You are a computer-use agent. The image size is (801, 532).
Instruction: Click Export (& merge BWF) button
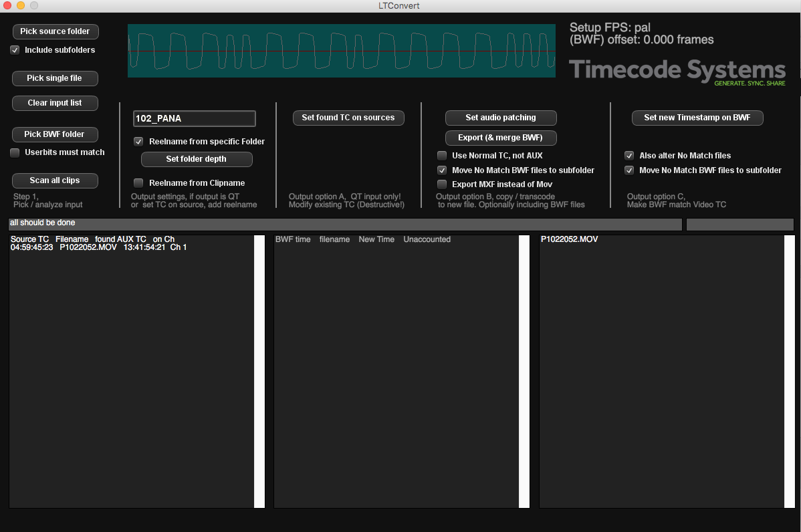point(500,138)
